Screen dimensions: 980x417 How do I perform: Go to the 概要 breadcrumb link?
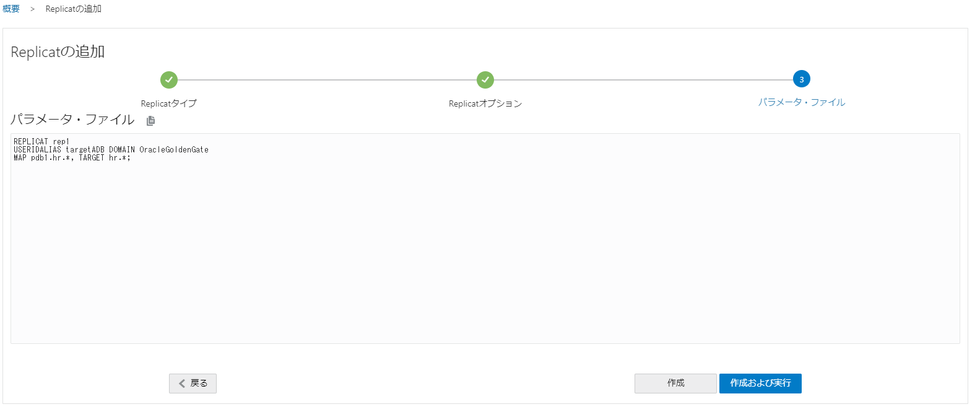tap(11, 9)
